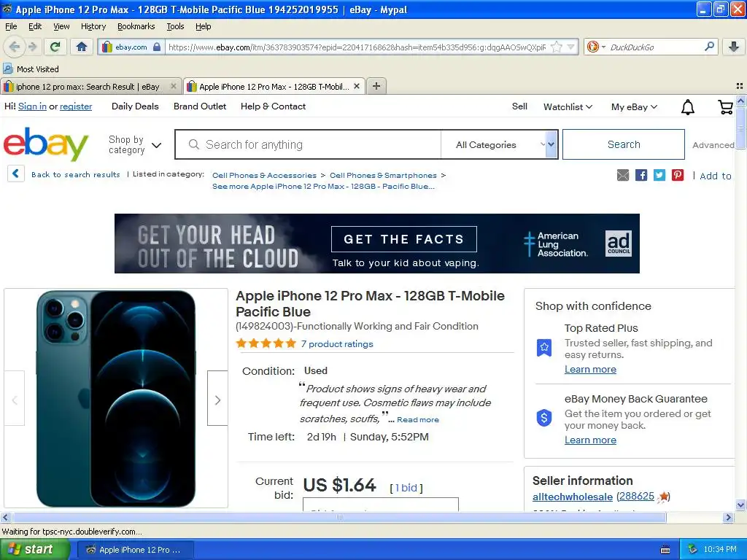This screenshot has height=560, width=747.
Task: Click the back chevron beside Back to search results
Action: coord(16,174)
